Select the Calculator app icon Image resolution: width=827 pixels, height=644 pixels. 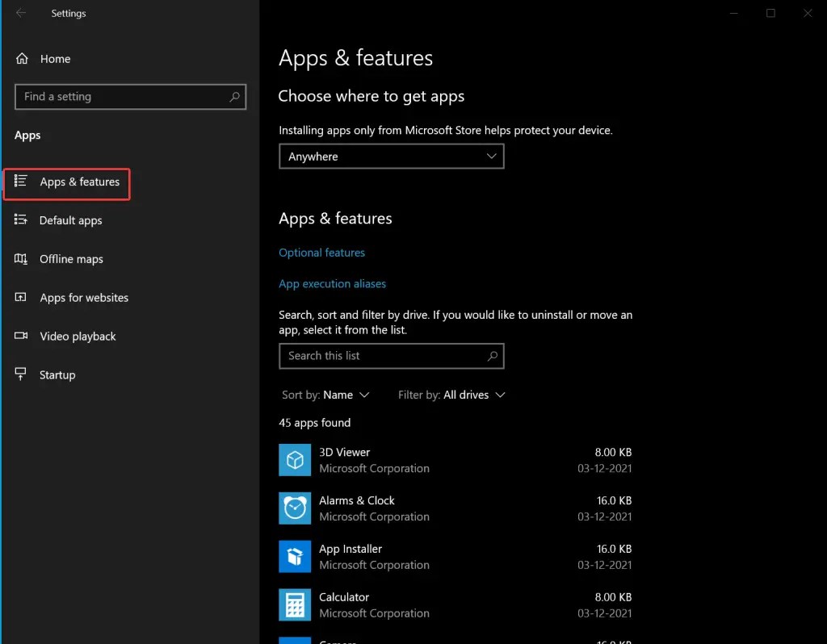(295, 605)
